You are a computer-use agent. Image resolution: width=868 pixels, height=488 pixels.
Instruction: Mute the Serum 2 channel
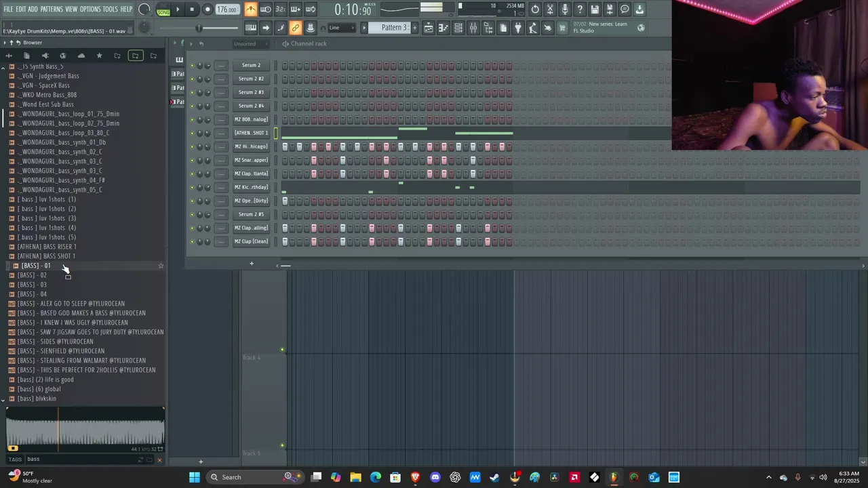tap(192, 65)
